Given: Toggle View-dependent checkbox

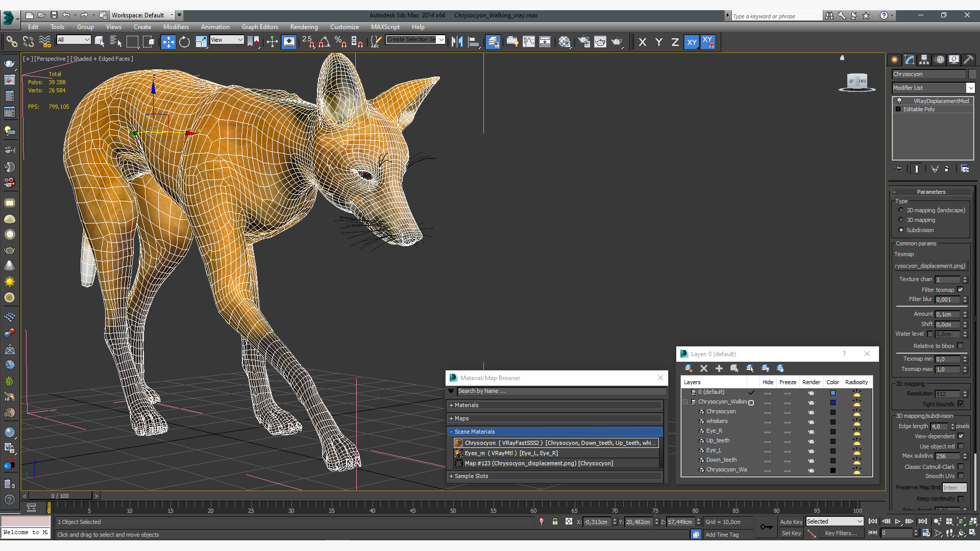Looking at the screenshot, I should (961, 436).
